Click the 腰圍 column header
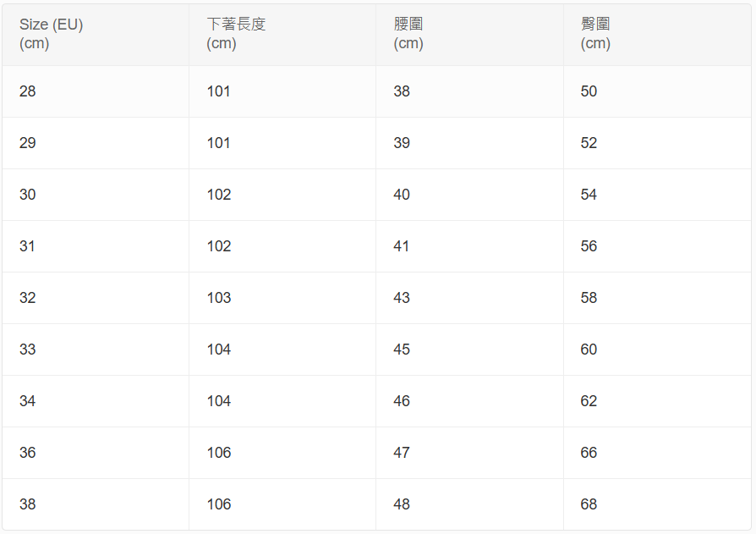The width and height of the screenshot is (756, 534). (408, 34)
